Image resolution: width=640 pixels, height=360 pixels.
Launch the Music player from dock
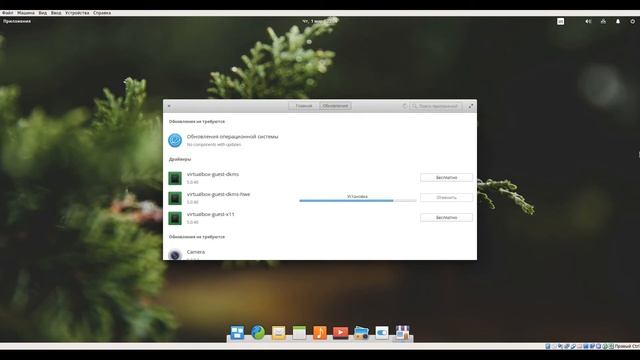(x=320, y=332)
